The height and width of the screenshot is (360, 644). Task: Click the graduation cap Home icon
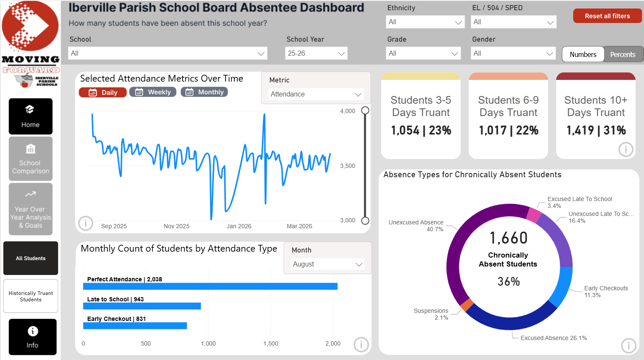(x=30, y=110)
